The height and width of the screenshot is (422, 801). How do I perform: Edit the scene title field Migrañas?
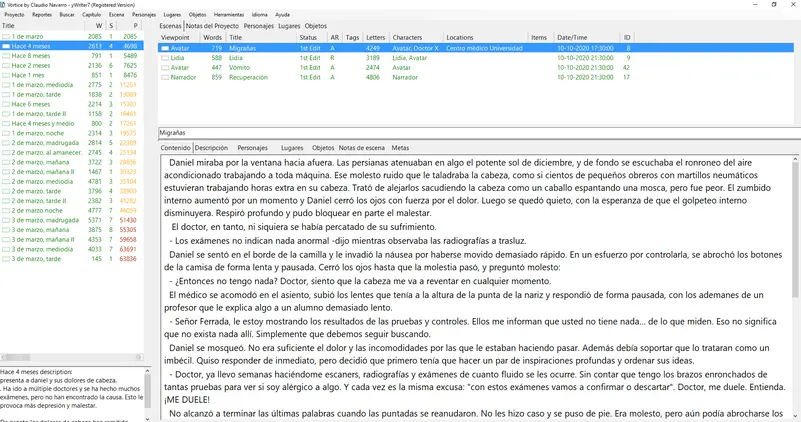[479, 133]
